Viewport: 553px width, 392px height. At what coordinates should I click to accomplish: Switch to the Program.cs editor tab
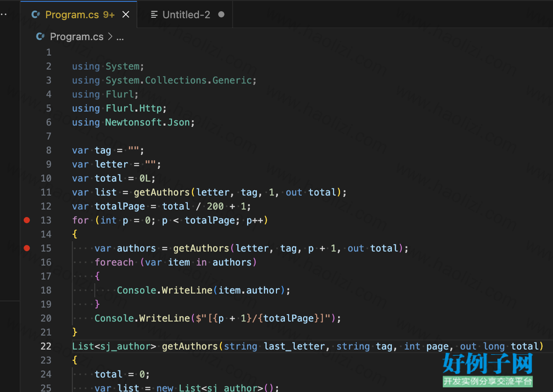tap(78, 14)
